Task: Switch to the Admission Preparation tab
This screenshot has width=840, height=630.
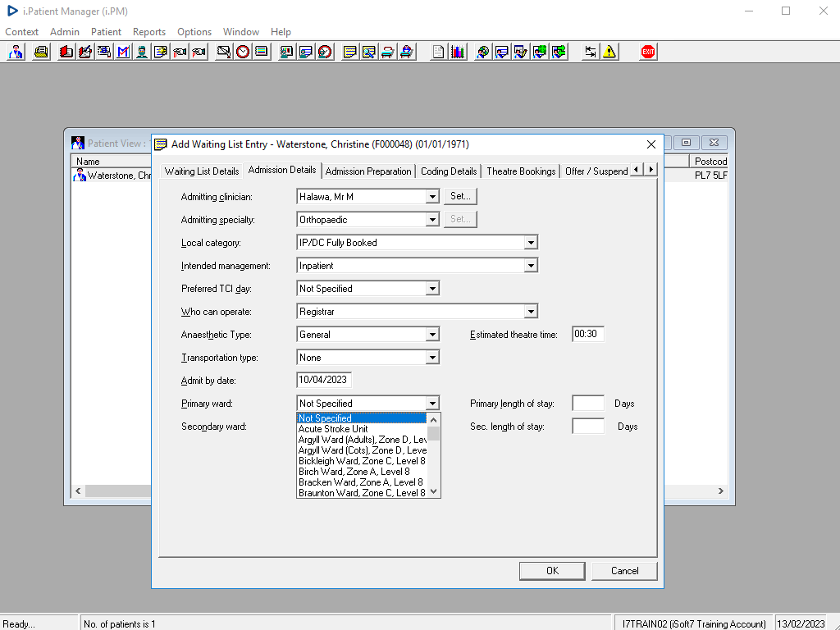Action: tap(368, 171)
